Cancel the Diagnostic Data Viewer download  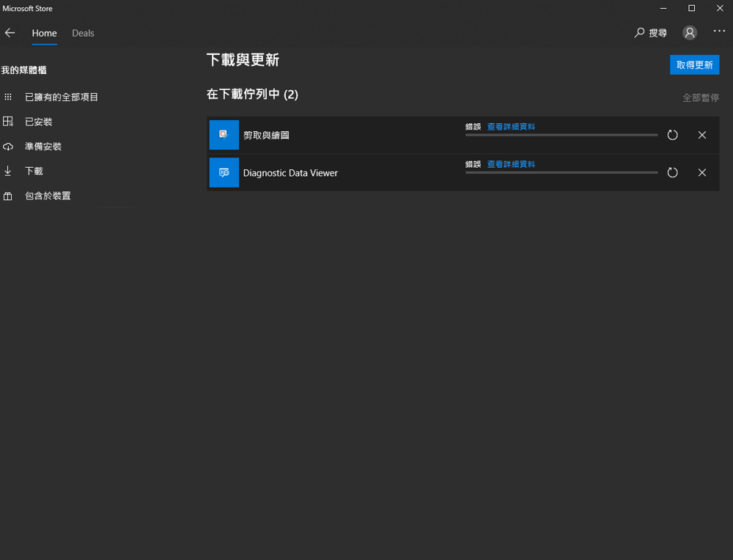point(702,172)
